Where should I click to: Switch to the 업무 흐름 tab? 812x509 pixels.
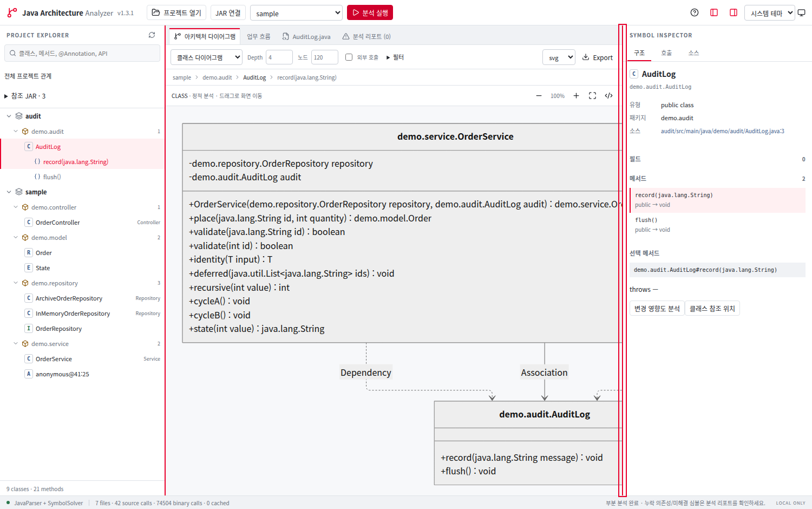[x=258, y=36]
